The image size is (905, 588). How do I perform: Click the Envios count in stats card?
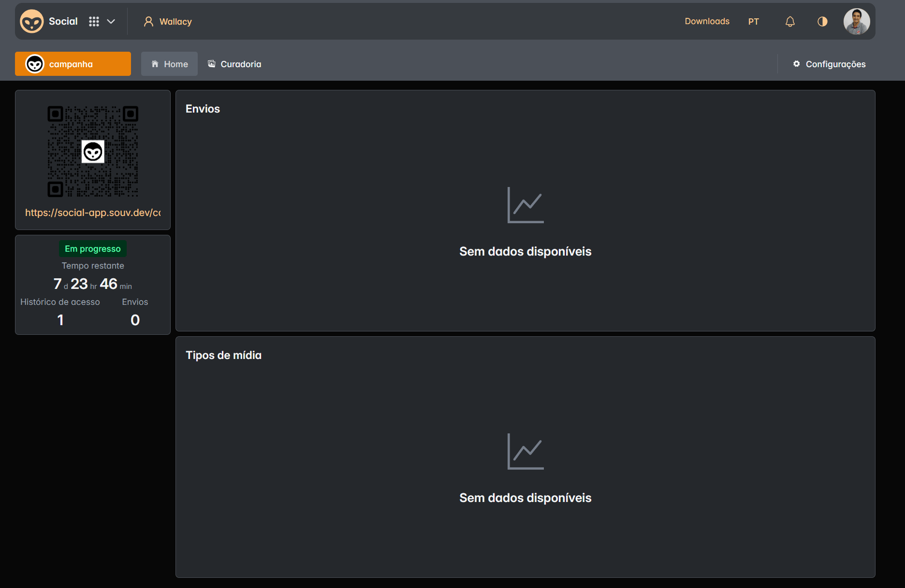point(135,320)
